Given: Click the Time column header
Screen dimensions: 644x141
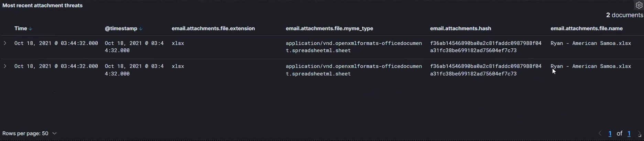Looking at the screenshot, I should point(21,28).
